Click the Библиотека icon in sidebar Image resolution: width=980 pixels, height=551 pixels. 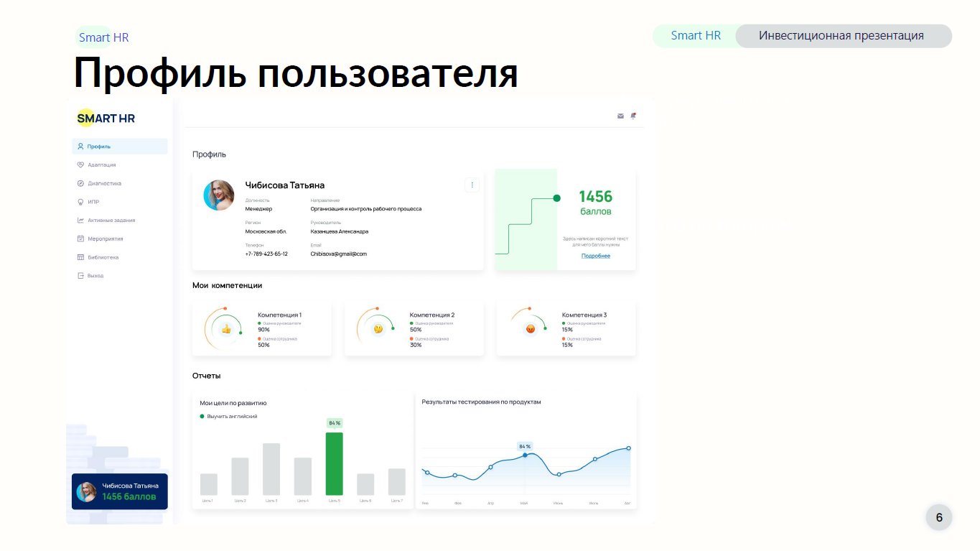[80, 257]
